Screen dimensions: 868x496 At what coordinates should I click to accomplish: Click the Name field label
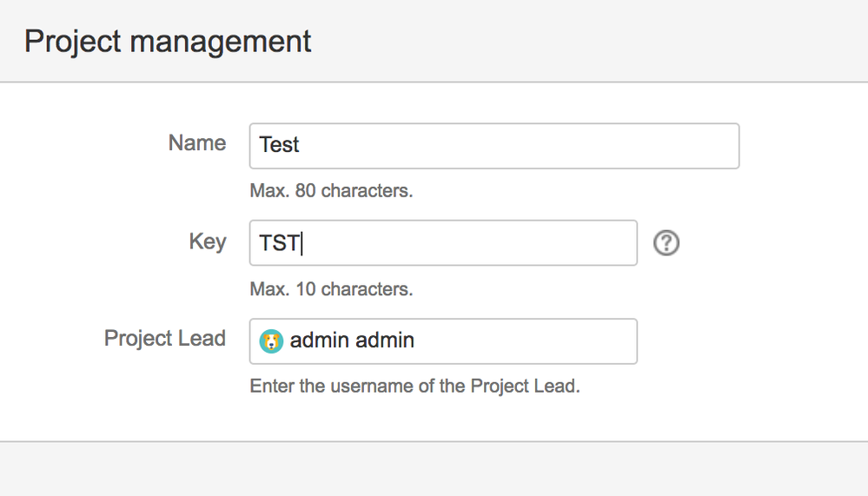pyautogui.click(x=197, y=143)
